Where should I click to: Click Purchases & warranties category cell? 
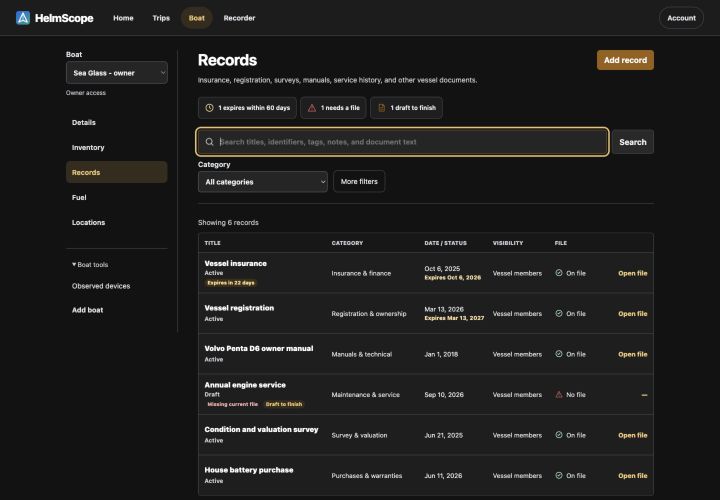coord(367,476)
